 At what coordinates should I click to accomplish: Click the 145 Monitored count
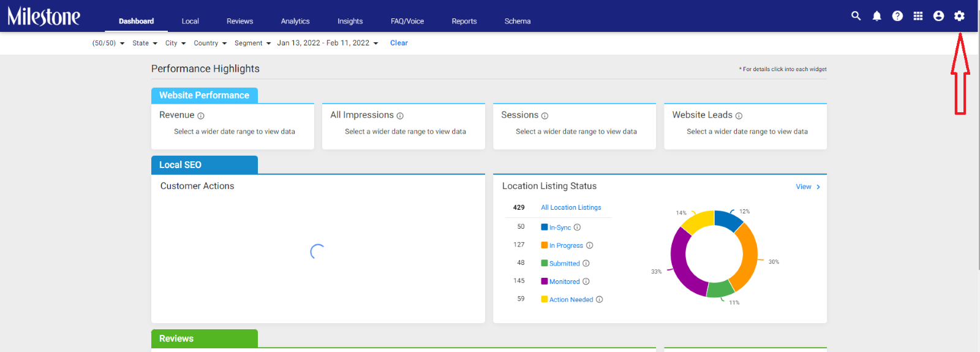coord(519,281)
